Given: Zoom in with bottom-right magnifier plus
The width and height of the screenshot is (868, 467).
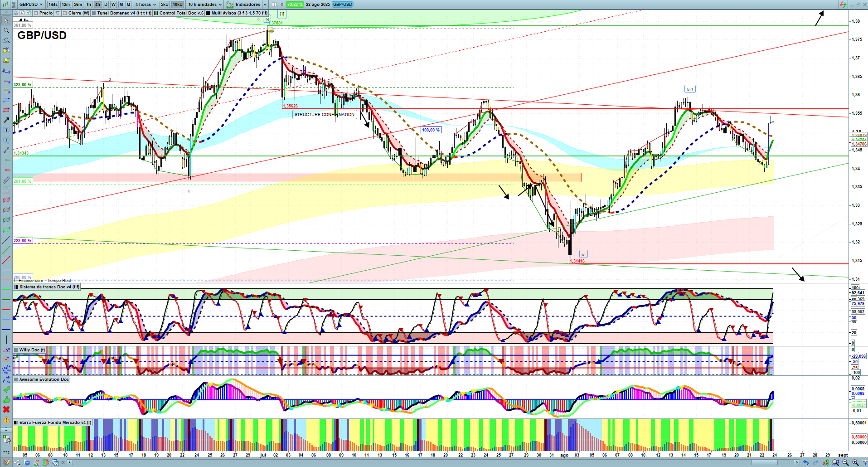Looking at the screenshot, I should pyautogui.click(x=855, y=462).
